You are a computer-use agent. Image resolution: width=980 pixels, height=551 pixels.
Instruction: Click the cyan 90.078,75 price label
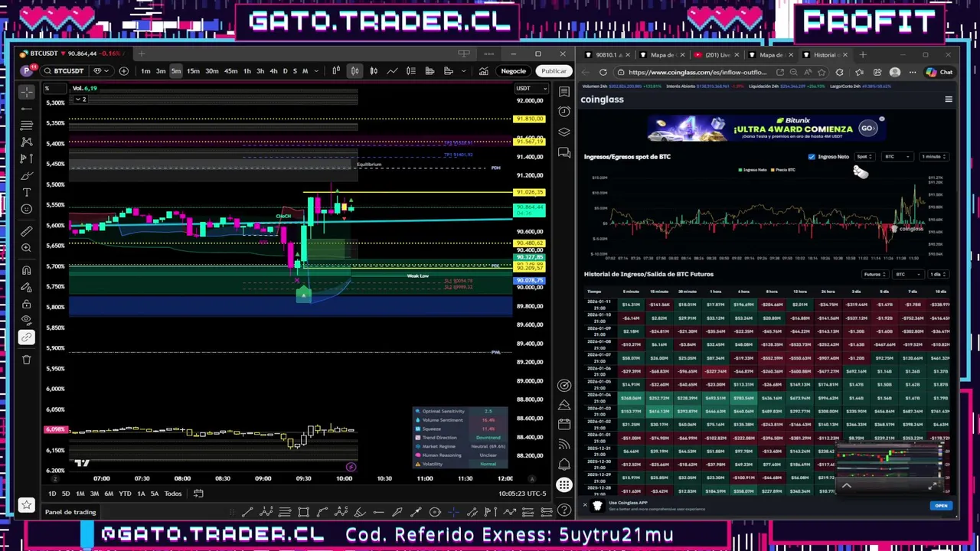tap(530, 281)
